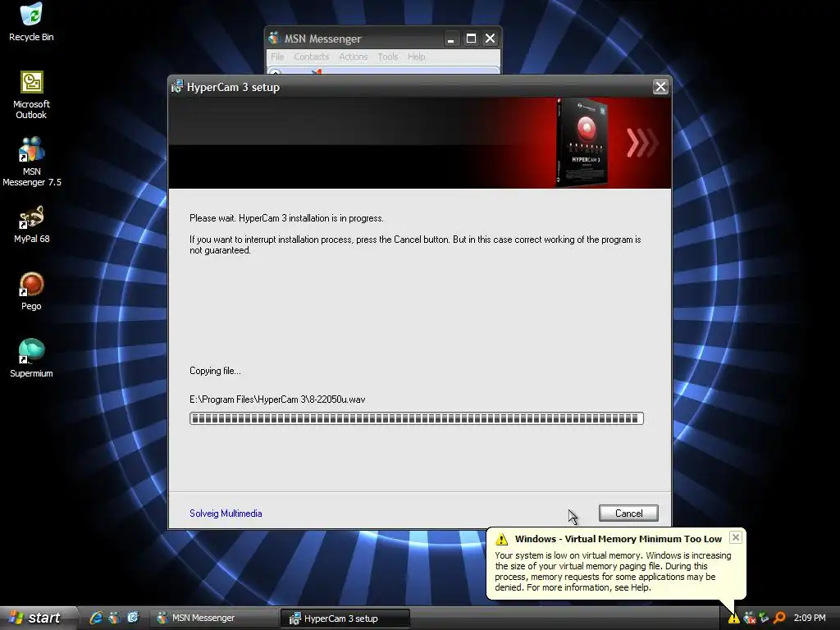Click the MSN Messenger tray icon with red X
The height and width of the screenshot is (630, 840).
tap(749, 619)
